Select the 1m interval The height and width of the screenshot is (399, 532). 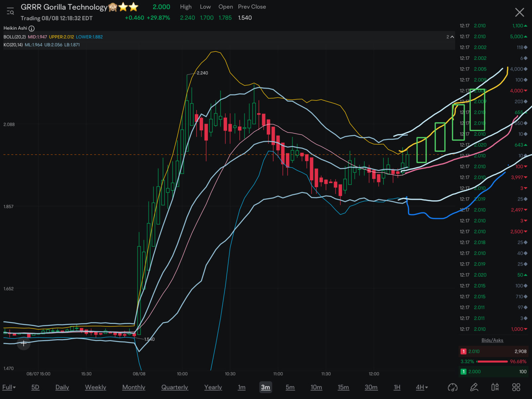point(242,387)
